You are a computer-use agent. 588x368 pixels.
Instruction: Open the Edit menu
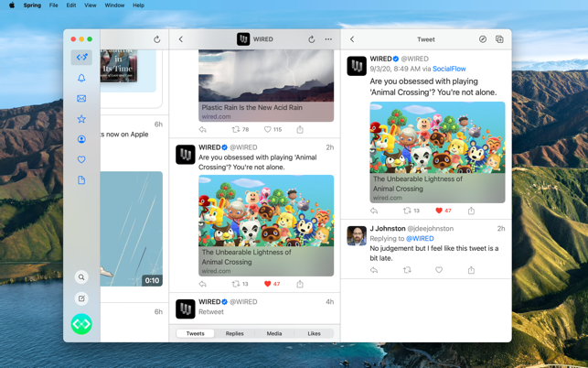click(71, 5)
